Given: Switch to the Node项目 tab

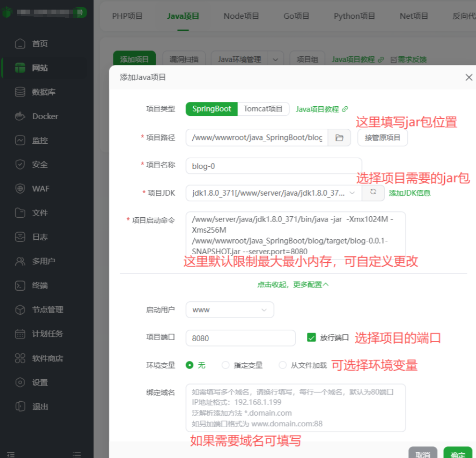Looking at the screenshot, I should [x=241, y=16].
